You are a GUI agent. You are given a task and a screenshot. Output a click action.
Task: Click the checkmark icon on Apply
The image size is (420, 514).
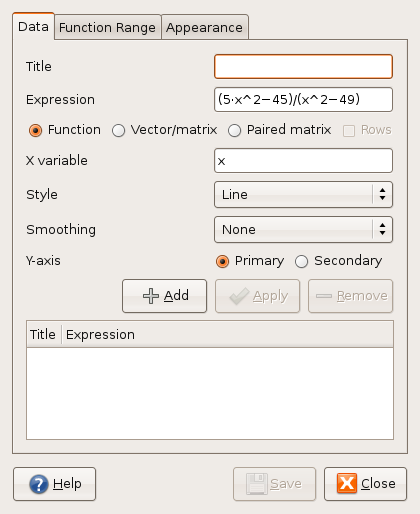(x=239, y=296)
